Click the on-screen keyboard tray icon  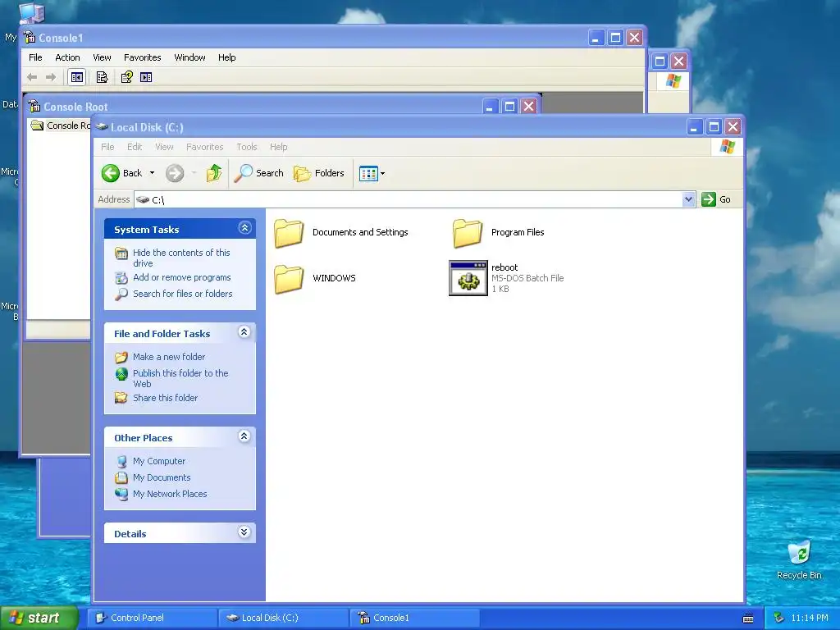[748, 619]
